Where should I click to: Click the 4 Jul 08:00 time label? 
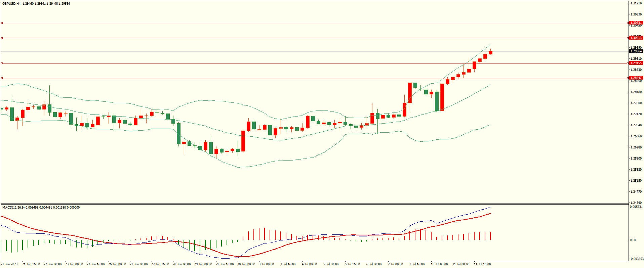pos(309,264)
